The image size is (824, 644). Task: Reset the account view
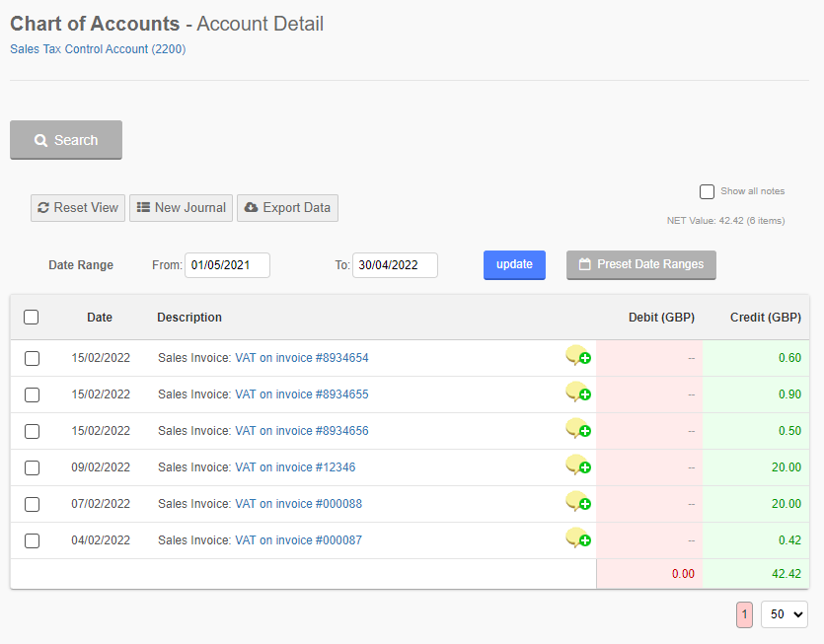[78, 208]
